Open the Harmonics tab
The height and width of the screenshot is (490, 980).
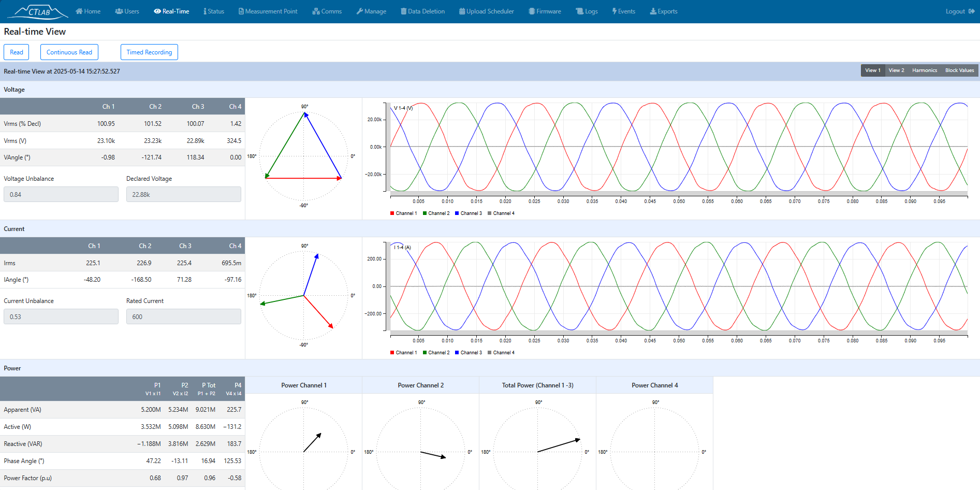(925, 70)
